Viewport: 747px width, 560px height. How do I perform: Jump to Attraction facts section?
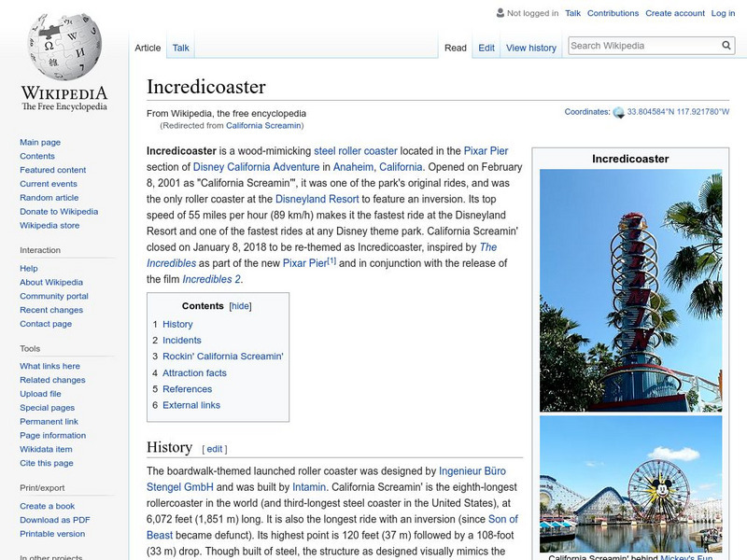coord(194,372)
